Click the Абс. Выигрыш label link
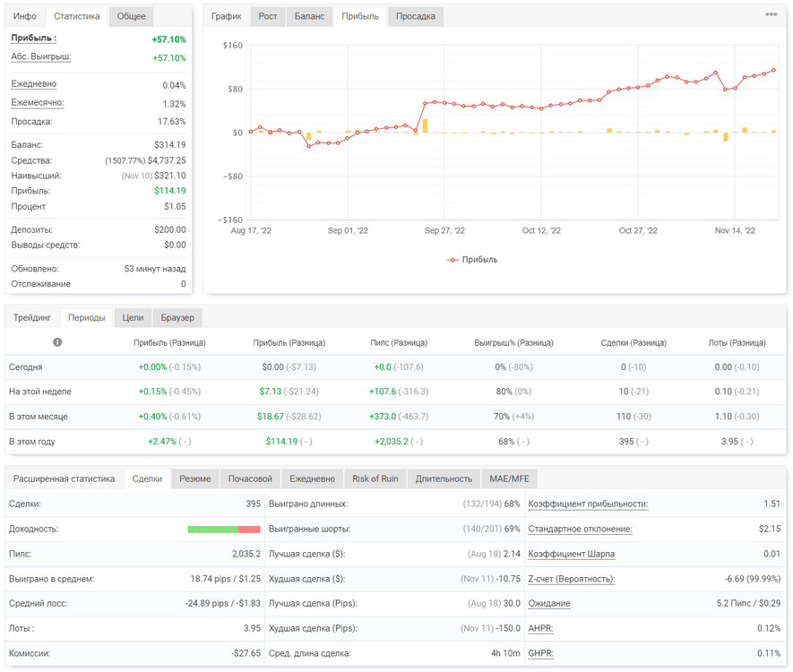 point(41,56)
